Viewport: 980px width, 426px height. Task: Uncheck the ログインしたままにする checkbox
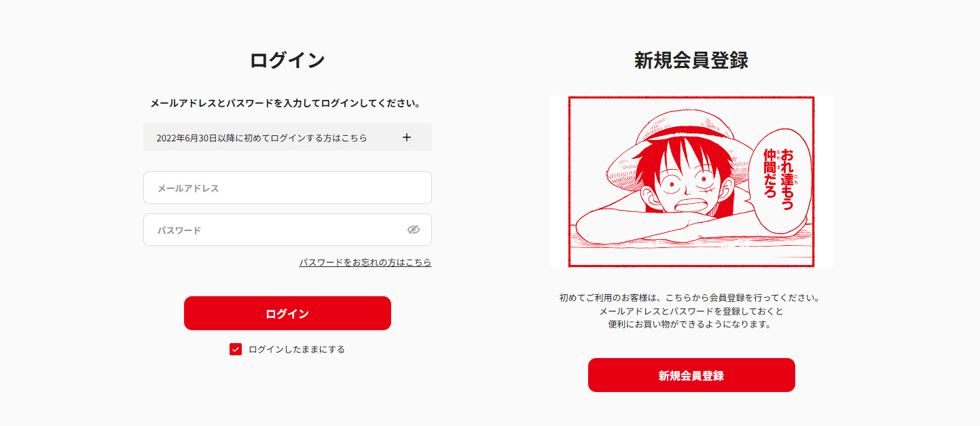click(236, 349)
